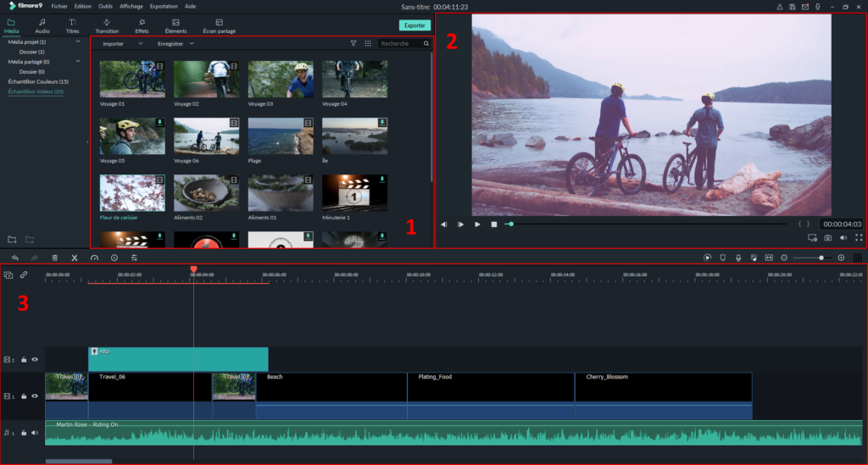This screenshot has height=465, width=868.
Task: Open the duration clock icon
Action: coord(114,257)
